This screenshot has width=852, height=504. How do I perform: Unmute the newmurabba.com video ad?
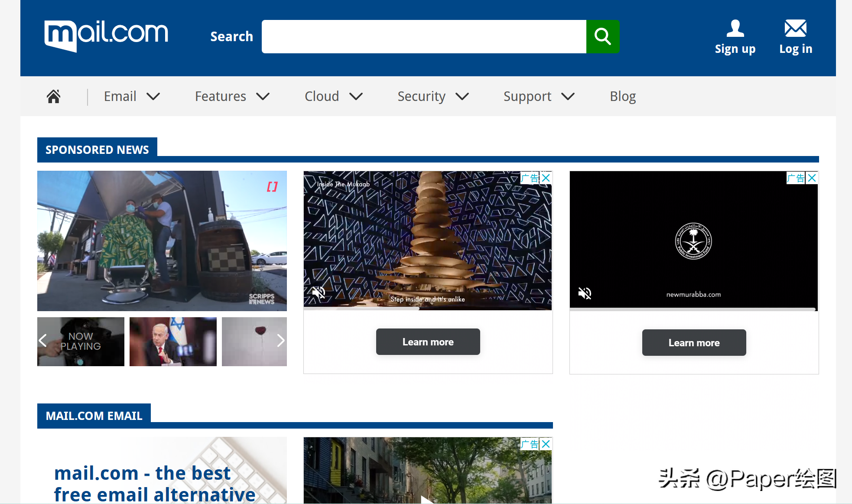tap(585, 293)
